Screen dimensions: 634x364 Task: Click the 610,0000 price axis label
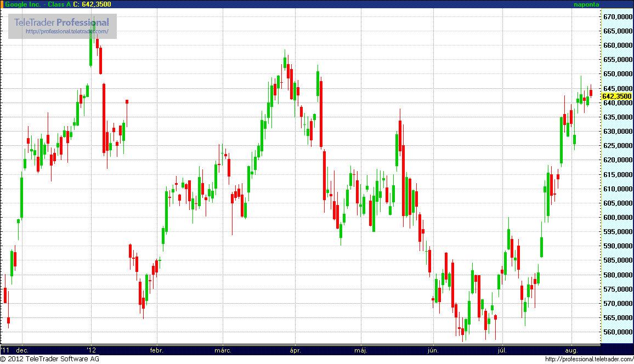tap(618, 189)
